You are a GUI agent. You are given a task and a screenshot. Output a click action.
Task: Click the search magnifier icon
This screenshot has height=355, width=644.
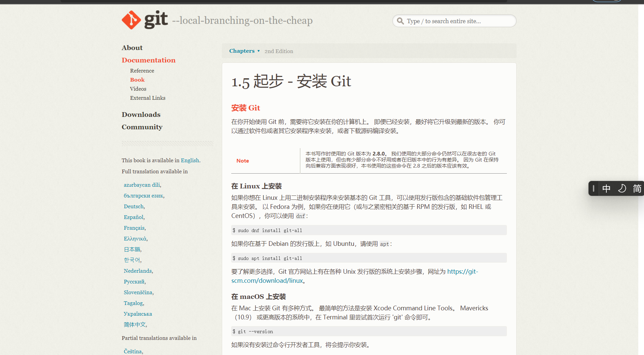pyautogui.click(x=400, y=21)
